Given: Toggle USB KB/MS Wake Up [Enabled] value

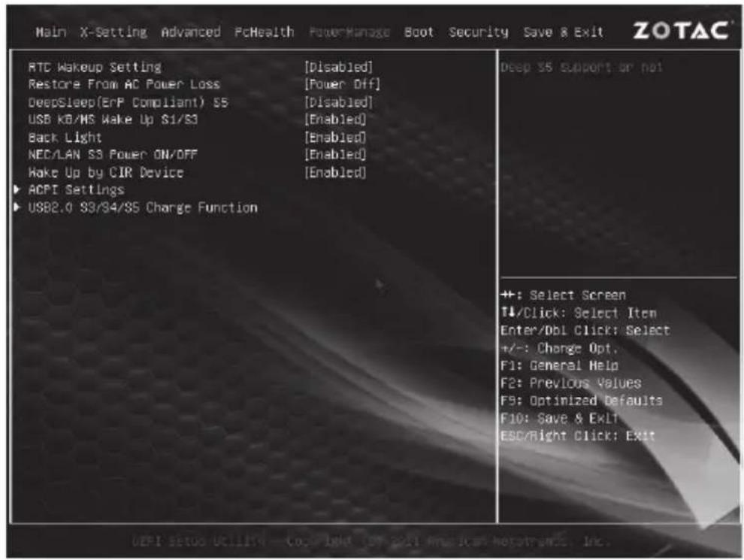Looking at the screenshot, I should 335,120.
